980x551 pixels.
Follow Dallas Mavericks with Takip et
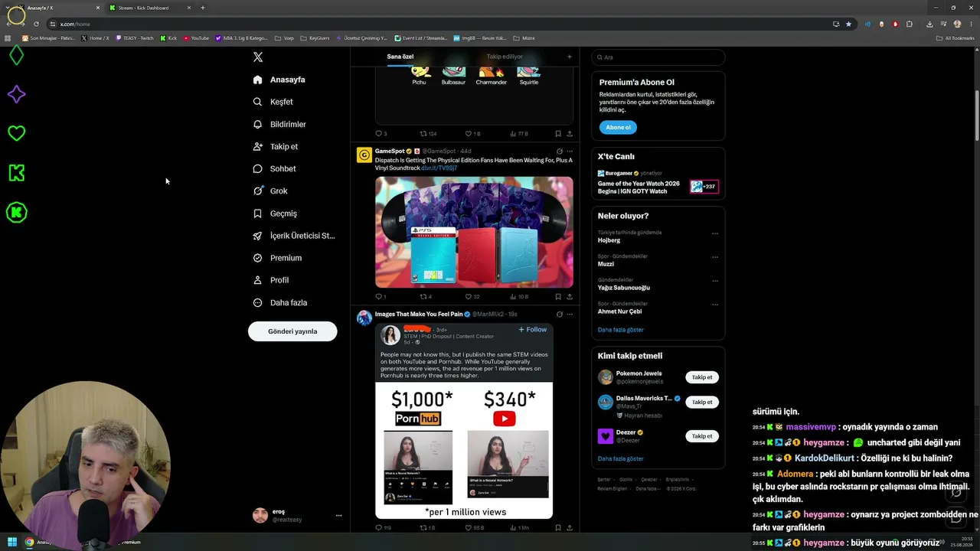[702, 402]
